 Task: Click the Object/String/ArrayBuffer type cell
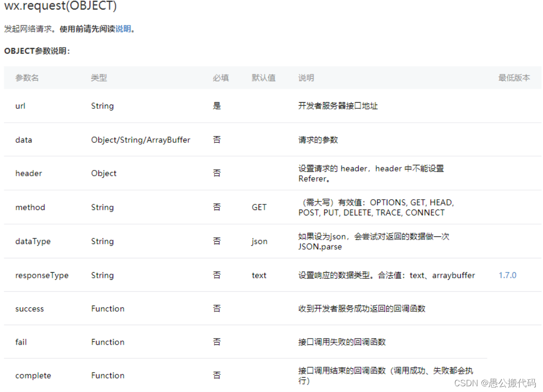click(140, 140)
